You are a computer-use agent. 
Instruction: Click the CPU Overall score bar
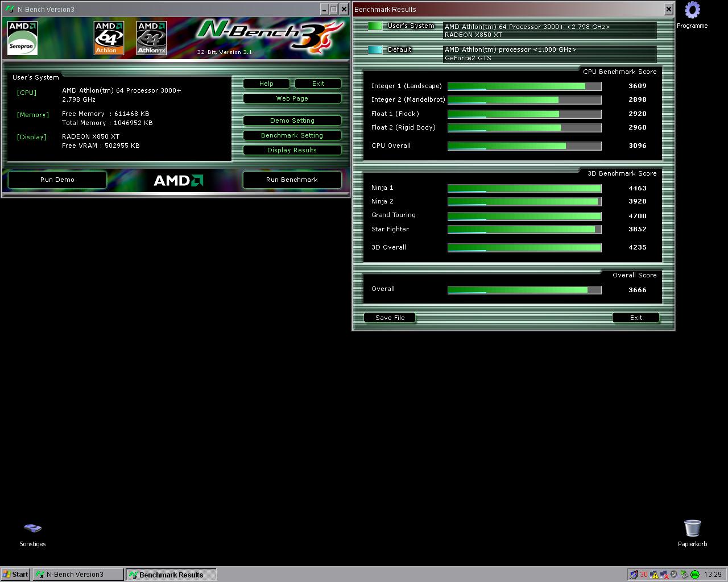[x=524, y=146]
